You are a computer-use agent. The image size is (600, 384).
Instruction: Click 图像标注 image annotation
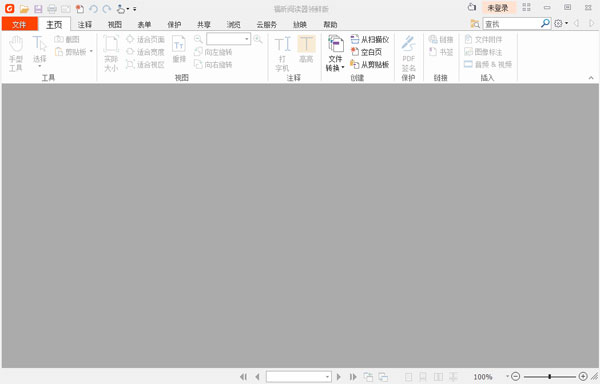click(483, 52)
